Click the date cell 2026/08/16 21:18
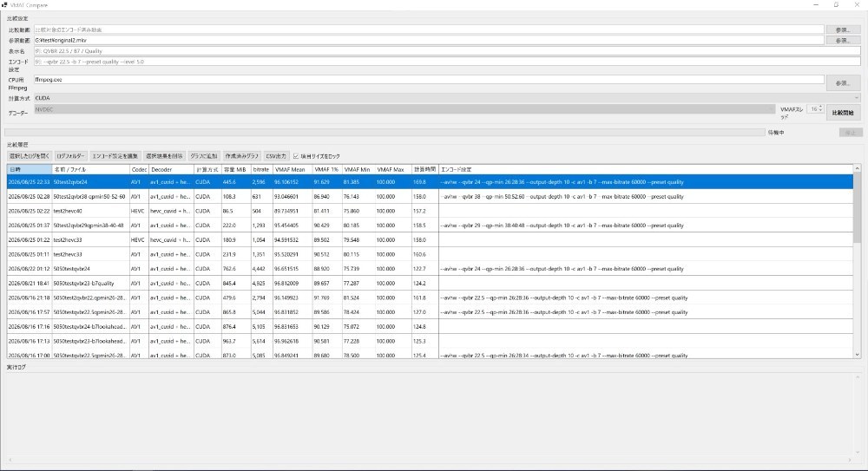The image size is (868, 471). point(29,298)
